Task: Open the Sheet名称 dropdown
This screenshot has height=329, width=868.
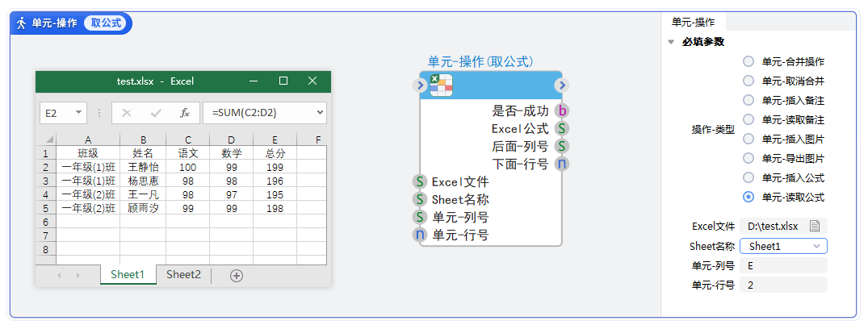Action: (784, 246)
